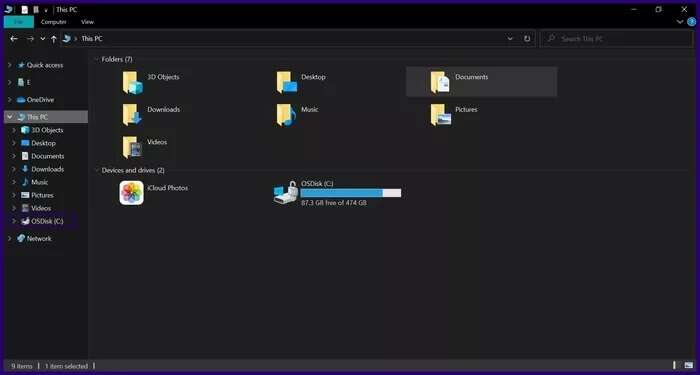Select Desktop in the sidebar tree
This screenshot has height=375, width=700.
38,143
